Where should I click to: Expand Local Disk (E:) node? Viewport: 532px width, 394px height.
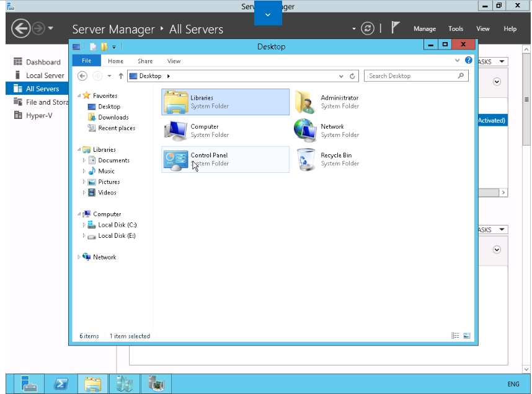click(x=84, y=235)
